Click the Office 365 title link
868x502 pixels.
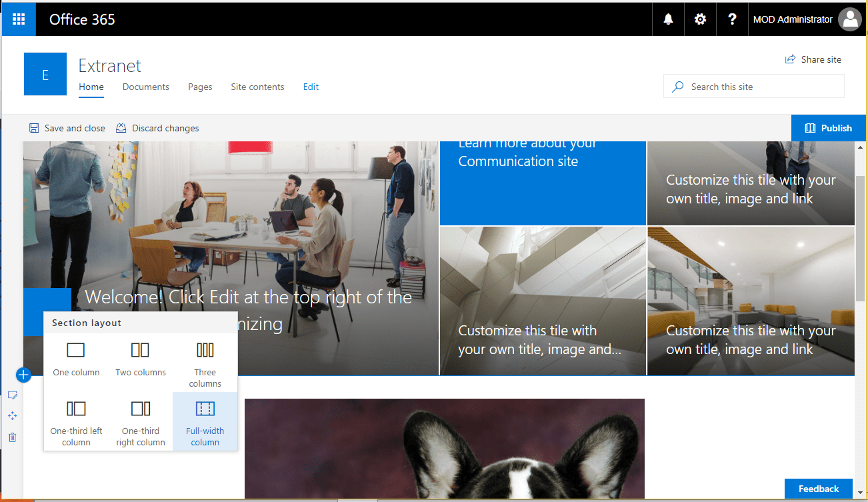[x=82, y=19]
